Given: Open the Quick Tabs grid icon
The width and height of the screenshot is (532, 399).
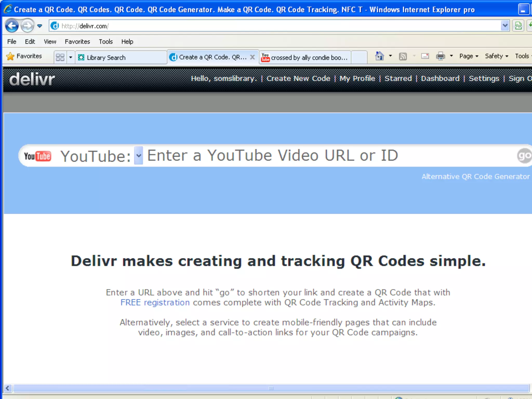Looking at the screenshot, I should [x=60, y=57].
